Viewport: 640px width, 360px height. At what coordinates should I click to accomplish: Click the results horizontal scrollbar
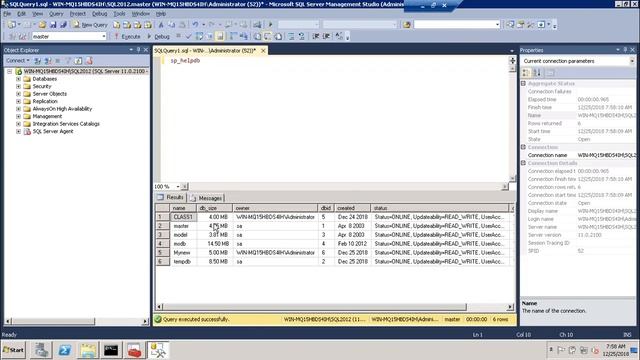pyautogui.click(x=314, y=307)
